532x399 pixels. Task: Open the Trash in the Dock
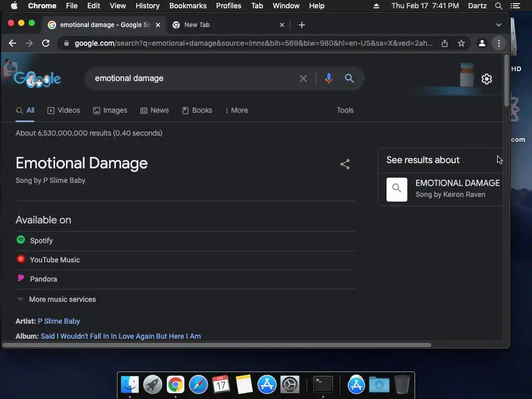(402, 384)
